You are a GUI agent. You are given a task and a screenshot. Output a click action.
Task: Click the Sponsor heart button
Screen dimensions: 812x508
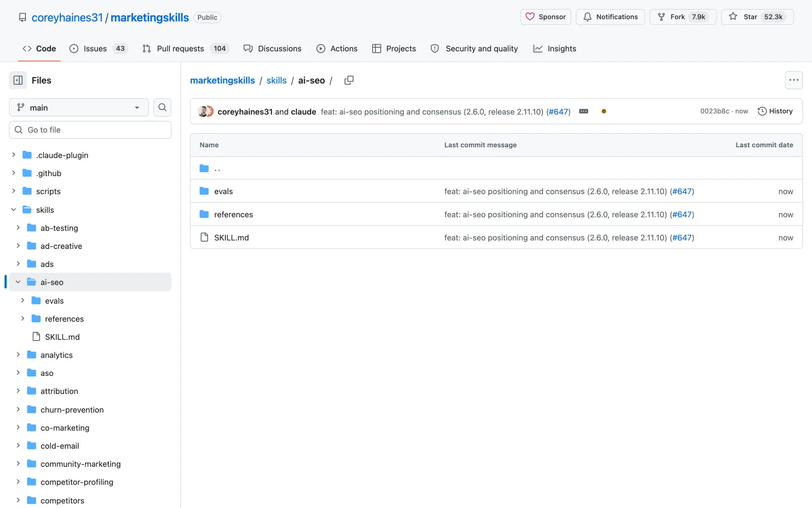point(546,17)
